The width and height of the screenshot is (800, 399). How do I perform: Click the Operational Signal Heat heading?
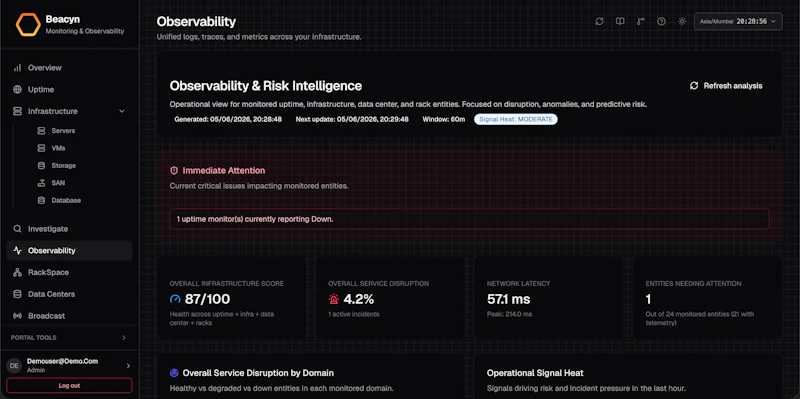coord(535,373)
